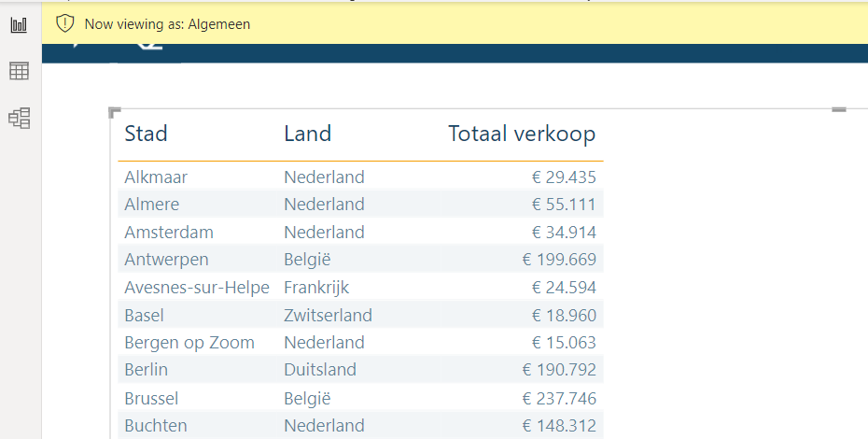Click the Bergen op Zoom cell
Viewport: 868px width, 439px height.
pos(189,343)
